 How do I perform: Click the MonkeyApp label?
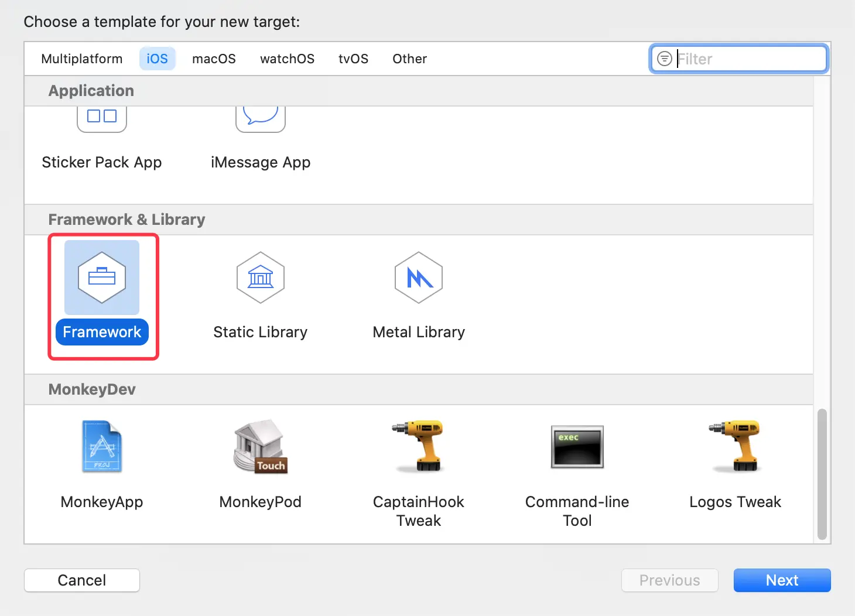pyautogui.click(x=102, y=502)
